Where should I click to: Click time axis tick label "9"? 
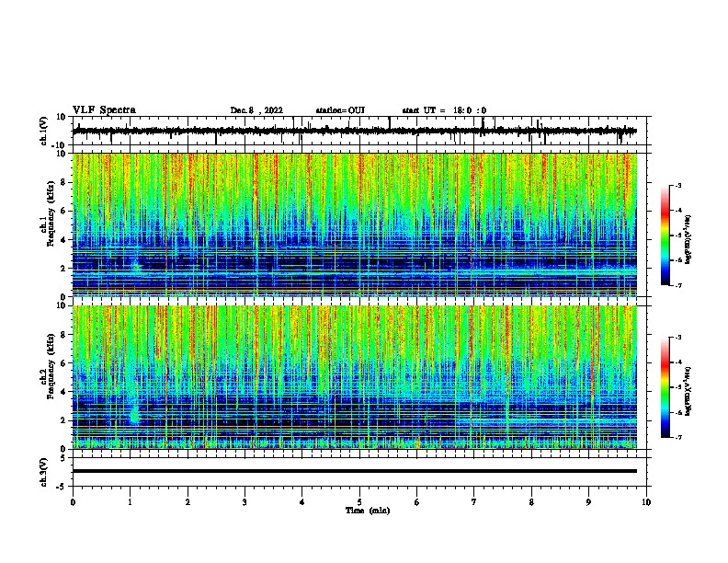[588, 502]
